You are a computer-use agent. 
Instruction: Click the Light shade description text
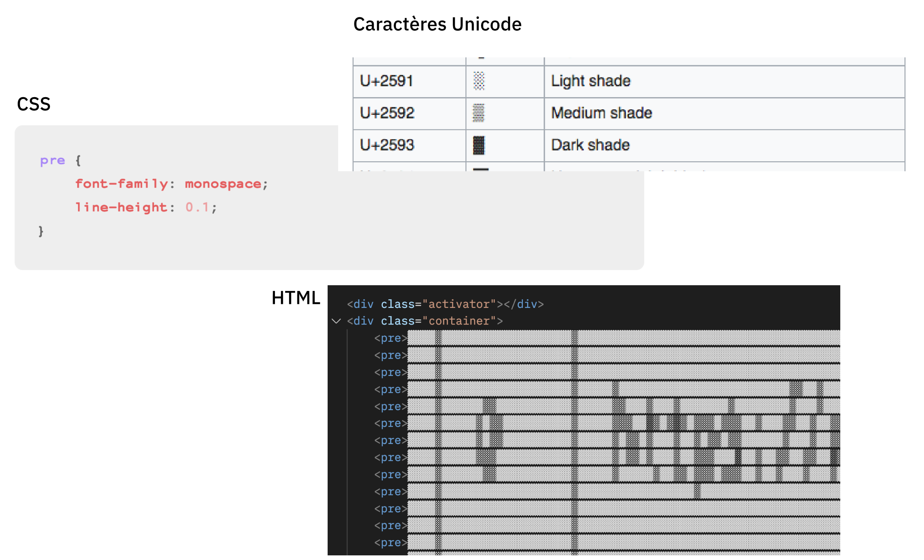tap(590, 81)
